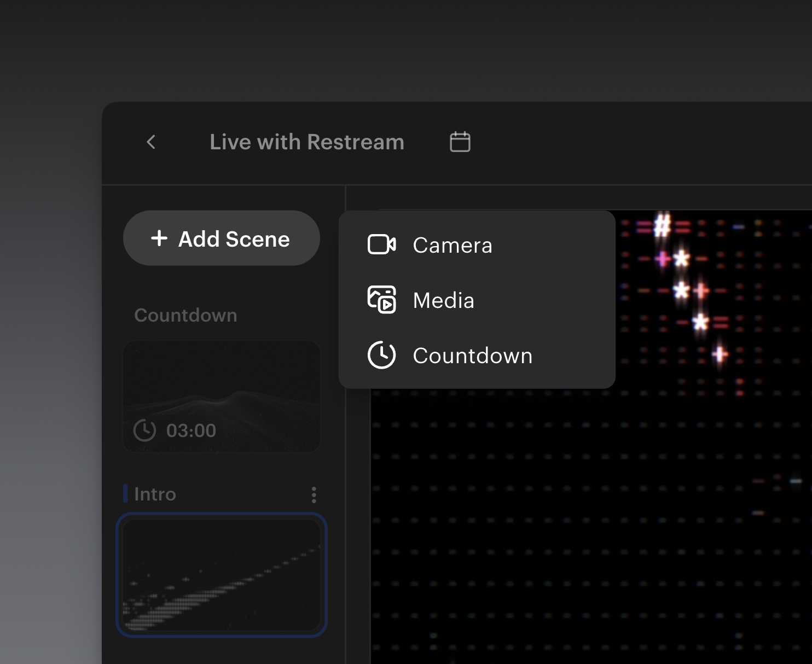Click the Countdown scene label in sidebar

click(185, 315)
